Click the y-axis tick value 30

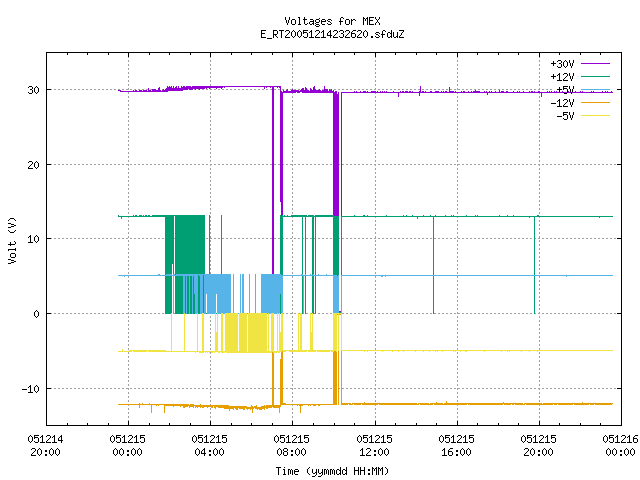tap(33, 90)
